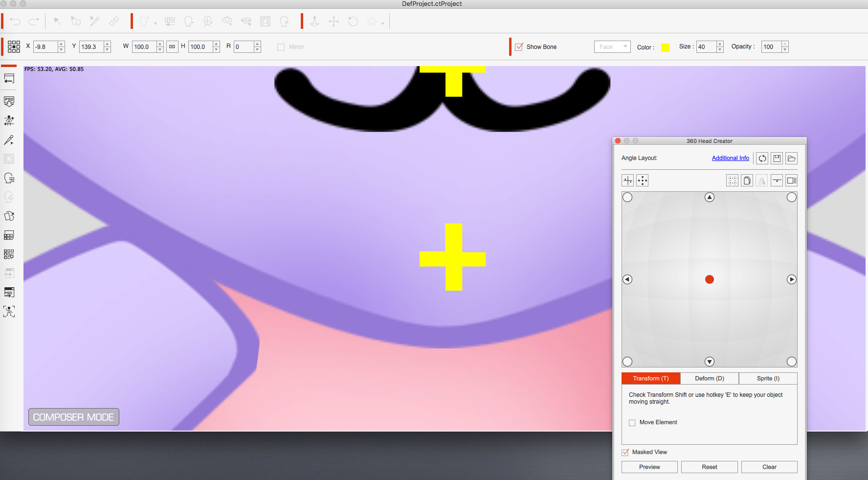Click the Redo arrow icon
This screenshot has height=480, width=868.
(x=34, y=22)
